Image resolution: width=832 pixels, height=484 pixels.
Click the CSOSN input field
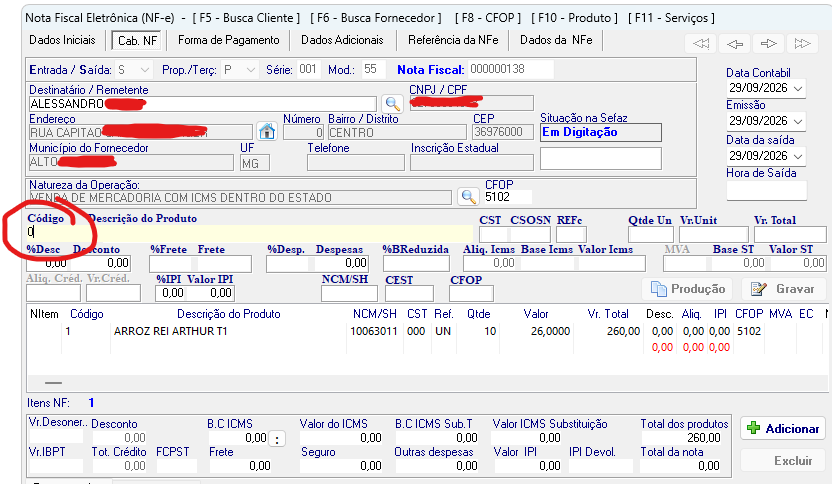pyautogui.click(x=531, y=234)
